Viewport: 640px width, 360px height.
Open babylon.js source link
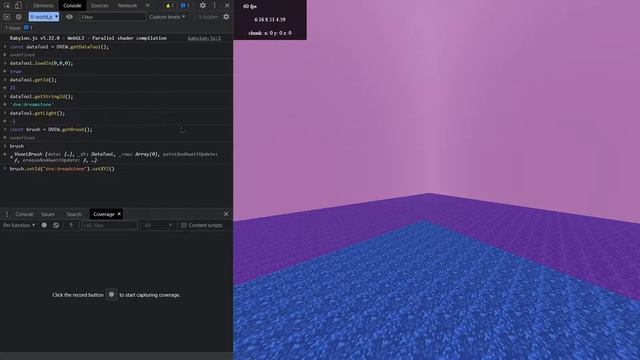click(x=204, y=38)
